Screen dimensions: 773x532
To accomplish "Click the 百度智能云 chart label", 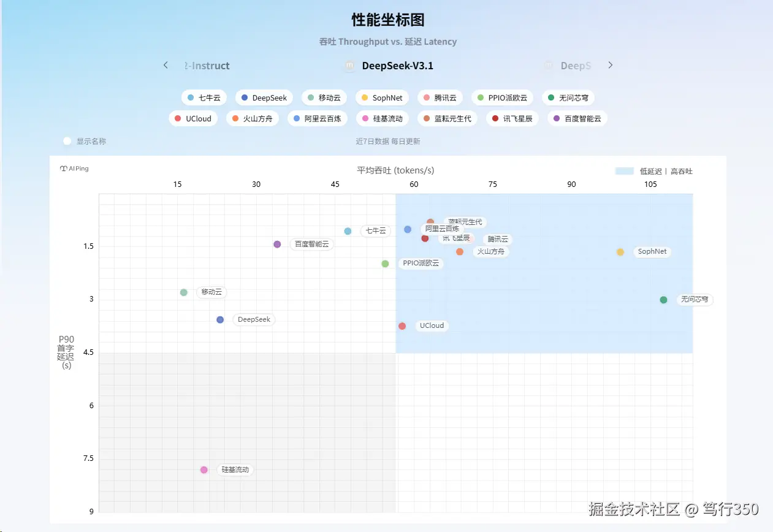I will click(x=312, y=244).
